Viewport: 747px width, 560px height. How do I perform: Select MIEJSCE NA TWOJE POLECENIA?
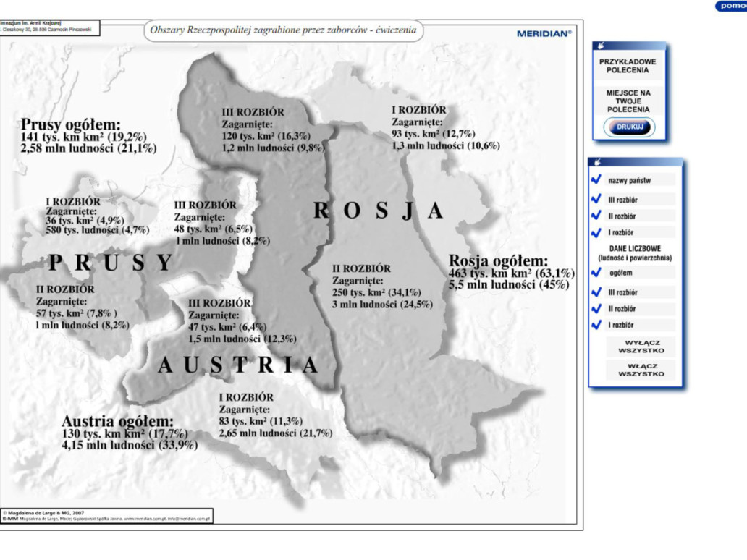click(x=628, y=101)
